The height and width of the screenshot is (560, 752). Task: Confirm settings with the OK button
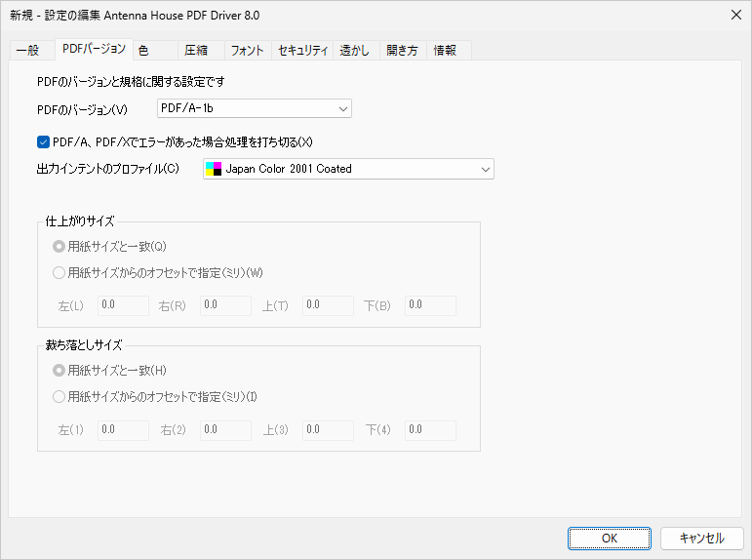tap(610, 539)
